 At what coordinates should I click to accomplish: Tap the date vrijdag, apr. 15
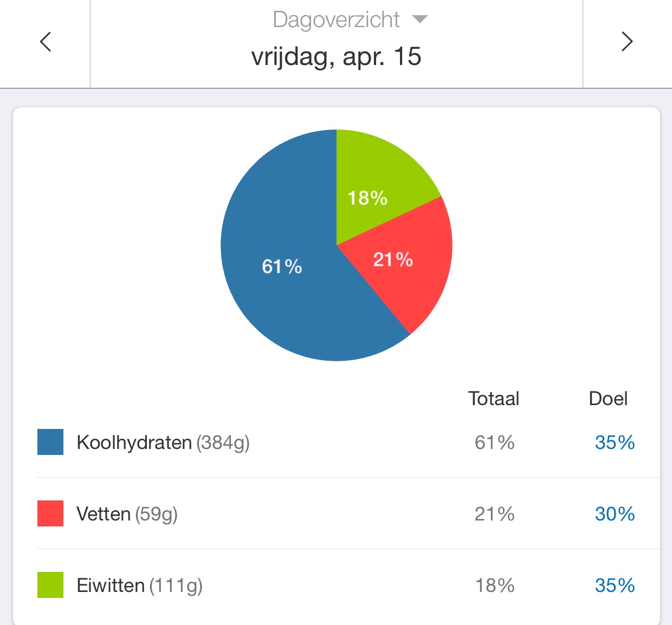click(336, 57)
